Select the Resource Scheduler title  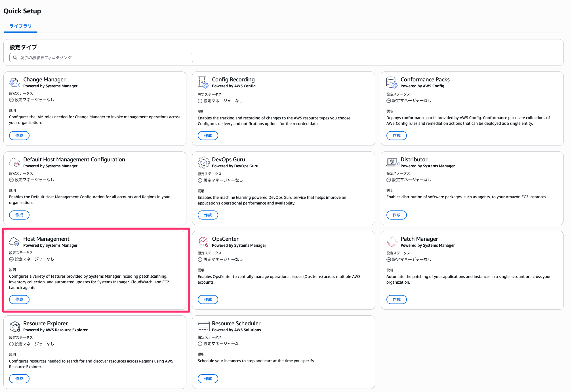[x=236, y=324]
